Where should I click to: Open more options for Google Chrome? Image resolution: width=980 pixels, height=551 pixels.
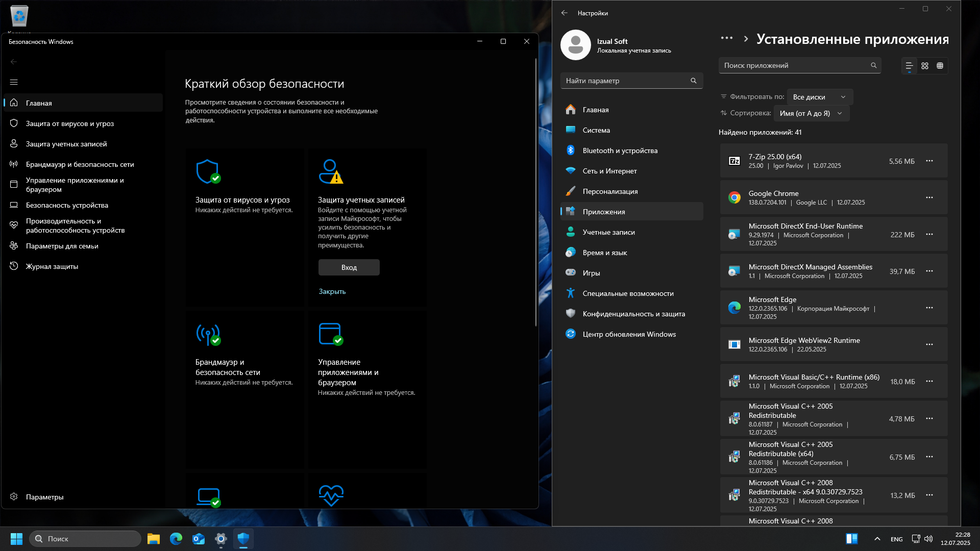pyautogui.click(x=929, y=197)
